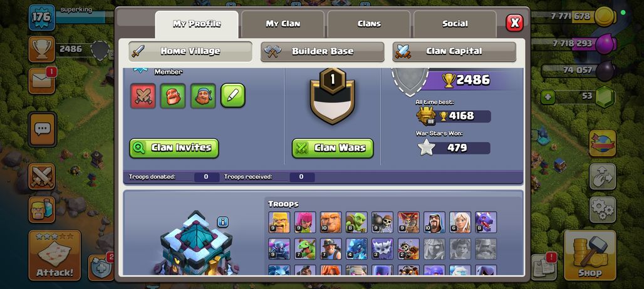The height and width of the screenshot is (289, 644).
Task: Click the Clan Invites button
Action: pos(174,148)
